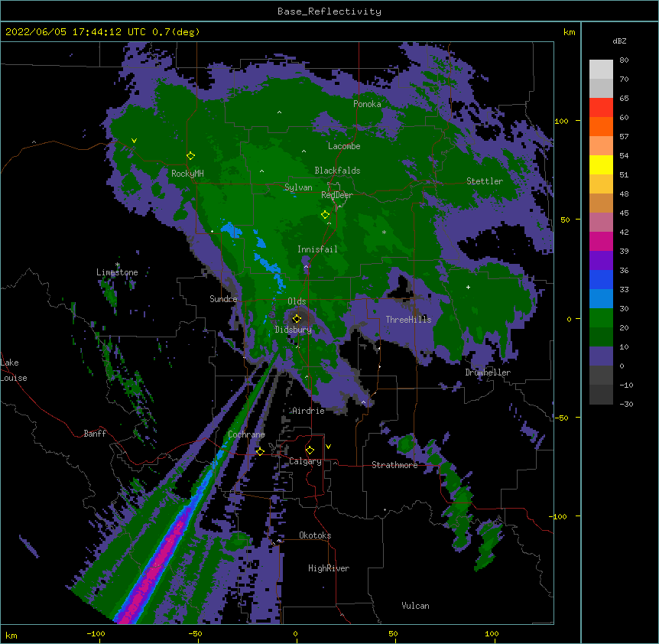The height and width of the screenshot is (644, 659).
Task: Select the light gray 80–70 dBZ swatch
Action: tap(601, 69)
